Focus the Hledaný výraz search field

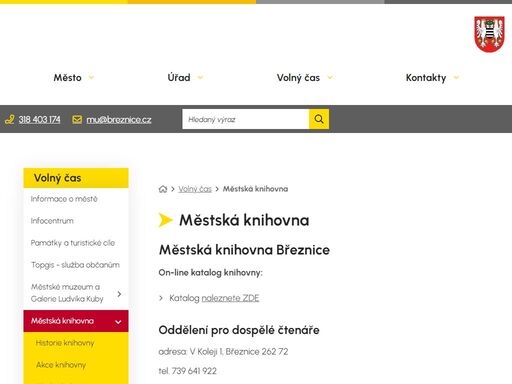(246, 119)
